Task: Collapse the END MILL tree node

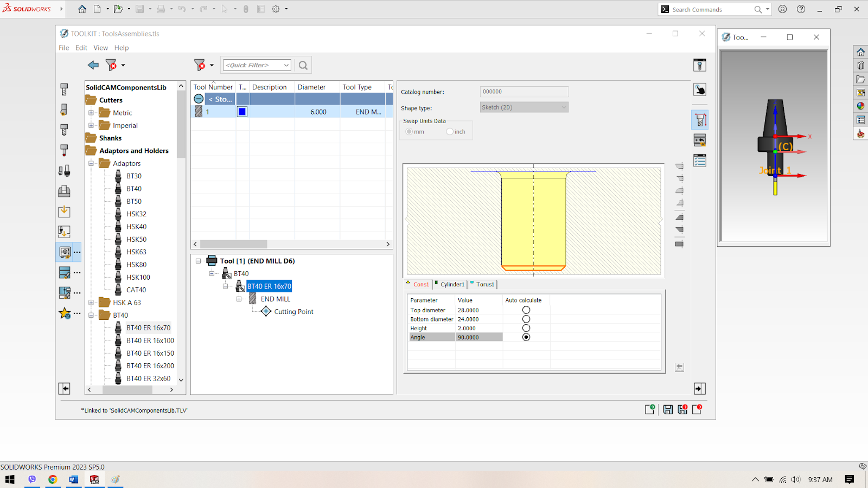Action: 239,299
